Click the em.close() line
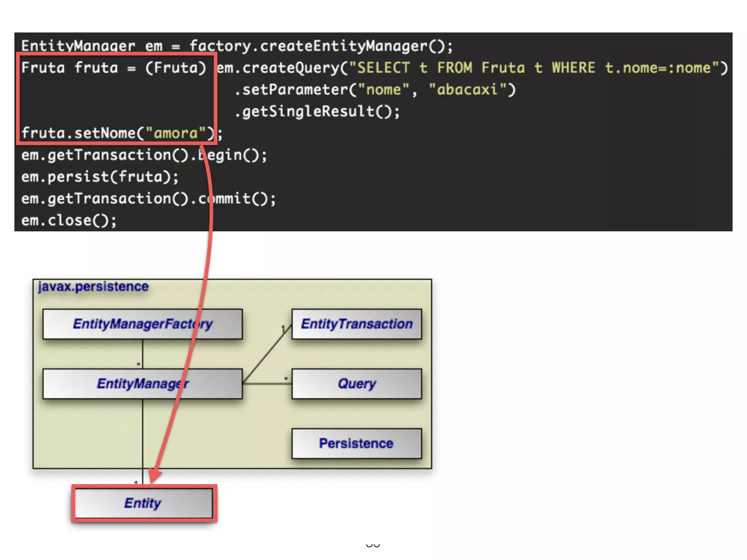The width and height of the screenshot is (747, 560). tap(69, 221)
